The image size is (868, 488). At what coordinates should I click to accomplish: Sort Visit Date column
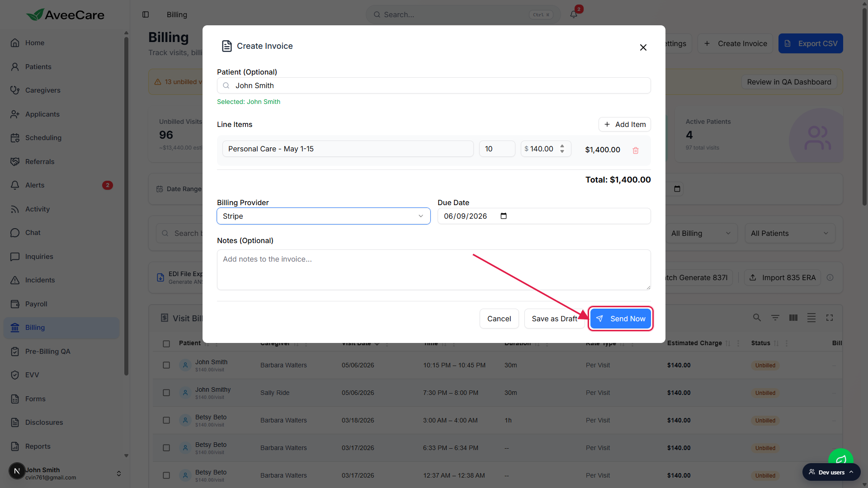(377, 343)
